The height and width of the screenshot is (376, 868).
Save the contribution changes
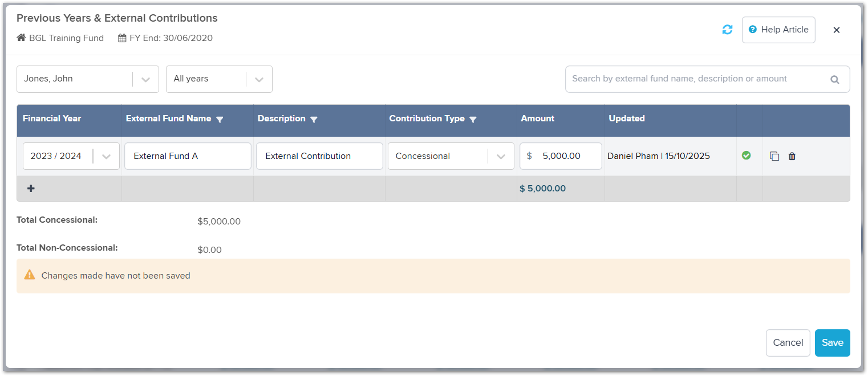point(832,342)
